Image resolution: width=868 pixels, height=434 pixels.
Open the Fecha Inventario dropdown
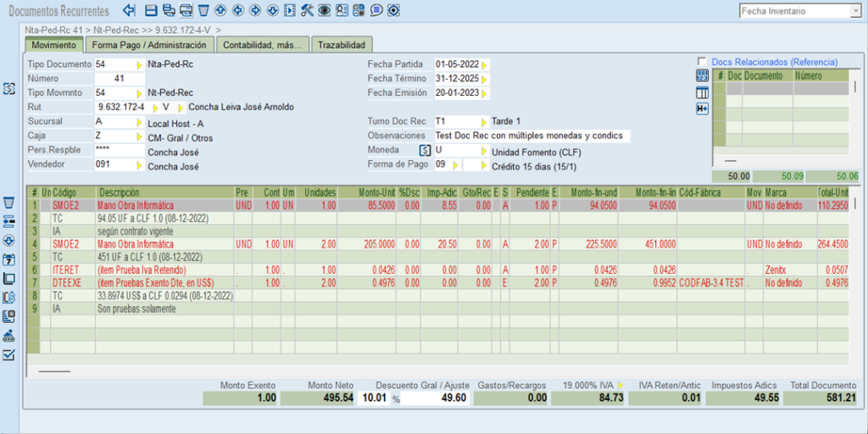point(854,11)
